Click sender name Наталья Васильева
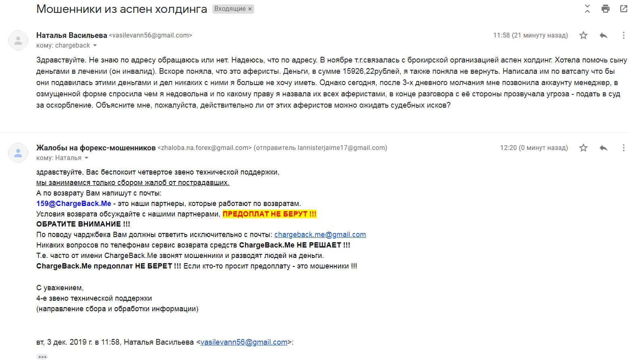Image resolution: width=636 pixels, height=364 pixels. pyautogui.click(x=72, y=35)
